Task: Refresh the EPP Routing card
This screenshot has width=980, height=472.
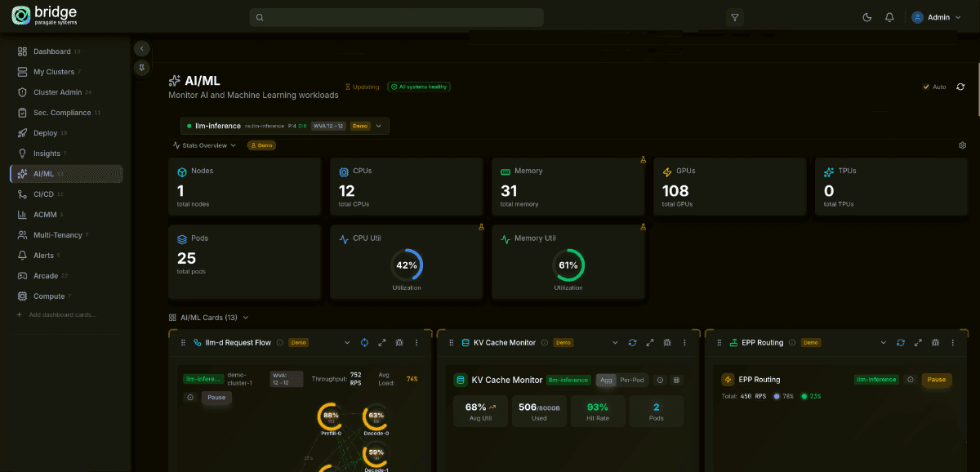Action: (900, 343)
